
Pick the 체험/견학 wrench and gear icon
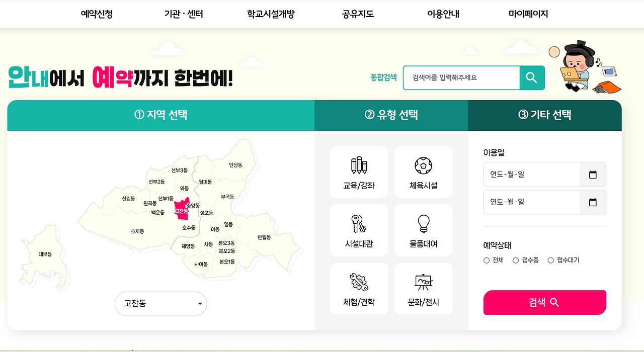(x=359, y=283)
